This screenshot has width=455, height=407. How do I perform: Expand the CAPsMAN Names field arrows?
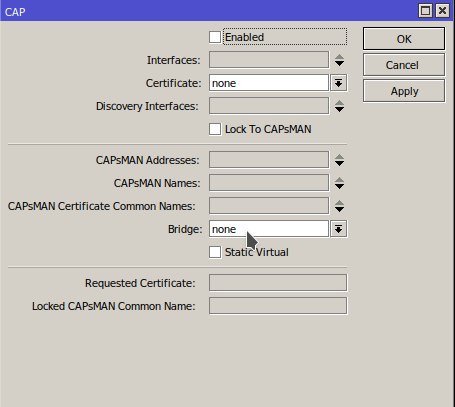coord(339,183)
